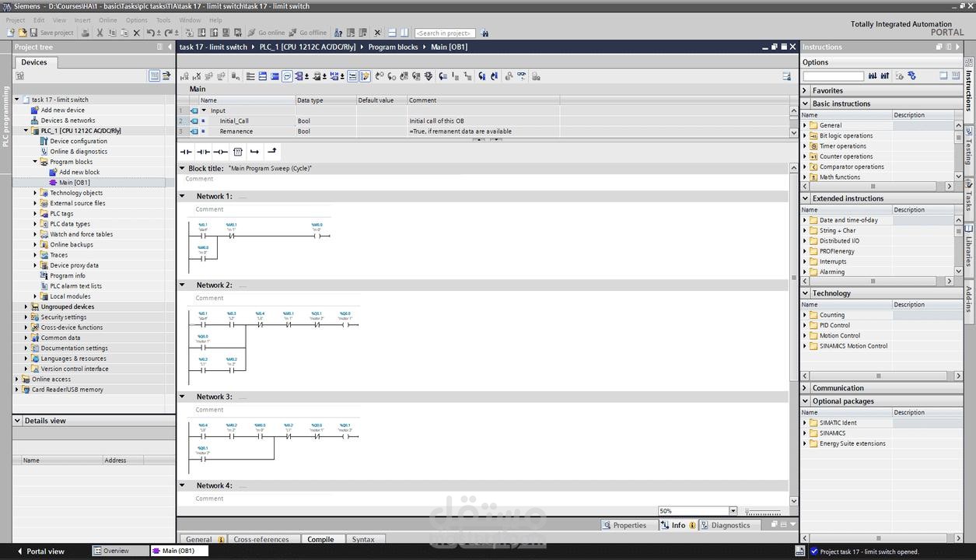
Task: Click the Insert network icon in the editor toolbar
Action: [x=184, y=76]
